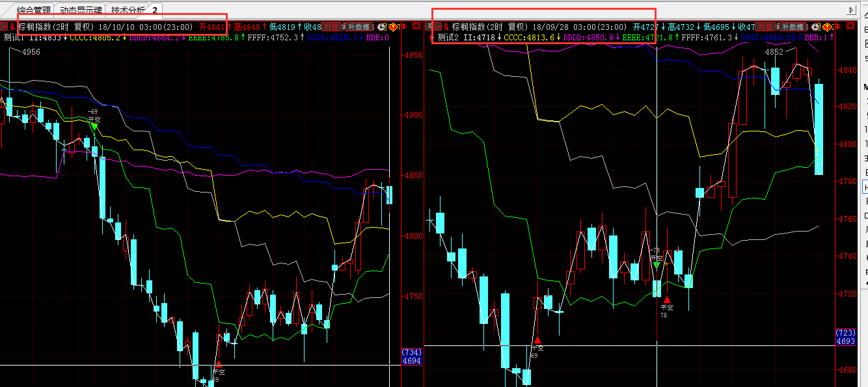Click the green 开空 -69 signal arrow

point(94,126)
